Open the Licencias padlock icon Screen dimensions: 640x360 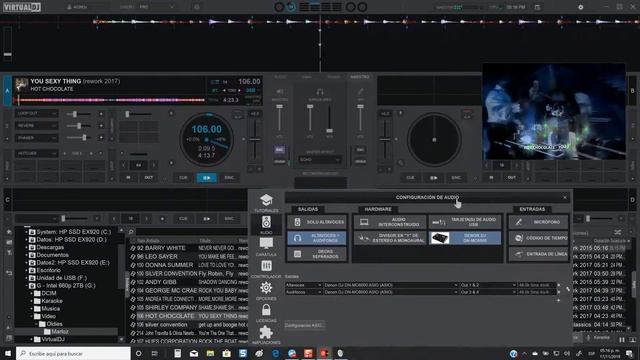tap(266, 310)
